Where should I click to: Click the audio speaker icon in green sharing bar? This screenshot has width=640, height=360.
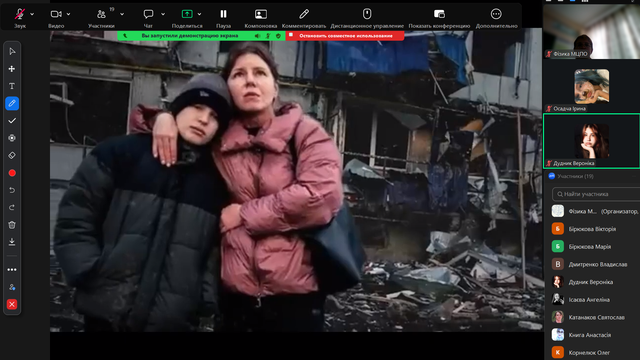(x=258, y=36)
